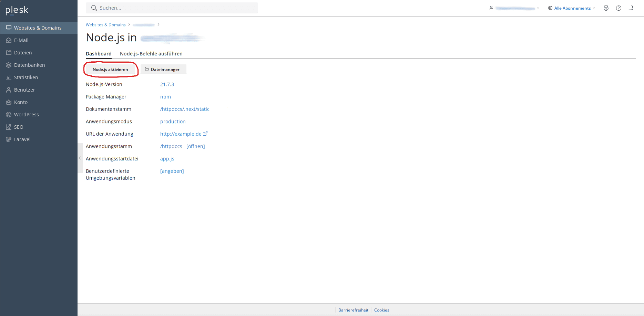Screen dimensions: 644x316
Task: Click the Laravel sidebar icon
Action: point(9,139)
